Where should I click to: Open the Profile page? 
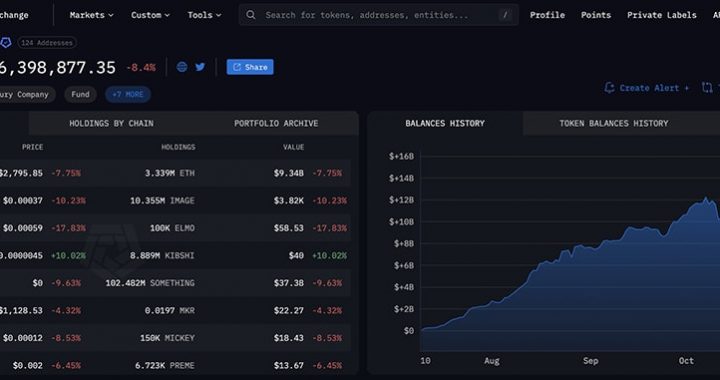point(547,15)
